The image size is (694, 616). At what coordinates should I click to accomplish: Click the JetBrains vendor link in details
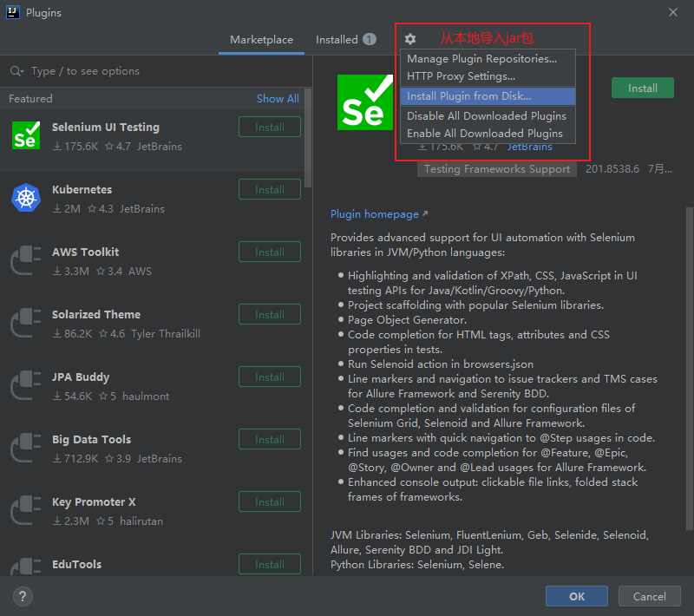coord(529,147)
